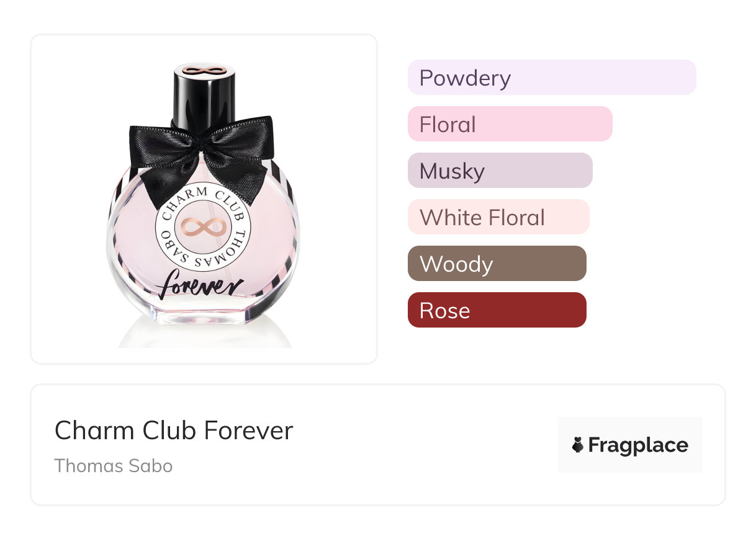The width and height of the screenshot is (756, 536).
Task: Click the Fragplace wordmark text
Action: (638, 445)
